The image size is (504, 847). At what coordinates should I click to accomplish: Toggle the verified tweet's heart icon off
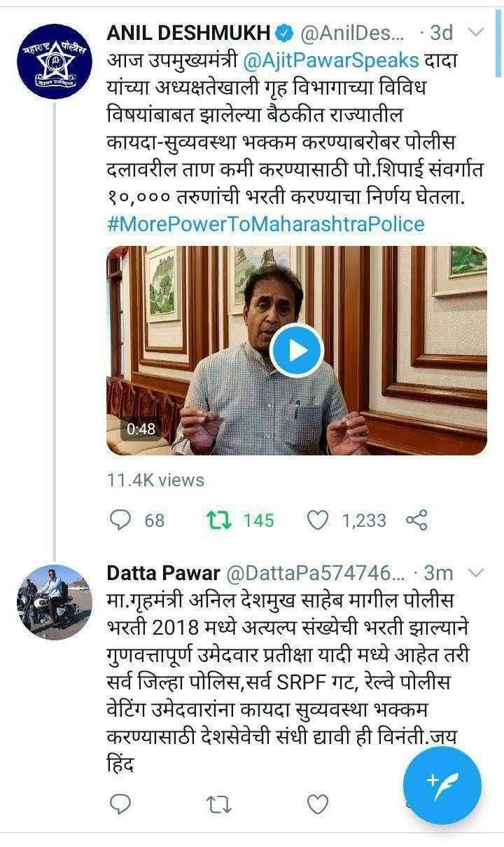[x=316, y=521]
